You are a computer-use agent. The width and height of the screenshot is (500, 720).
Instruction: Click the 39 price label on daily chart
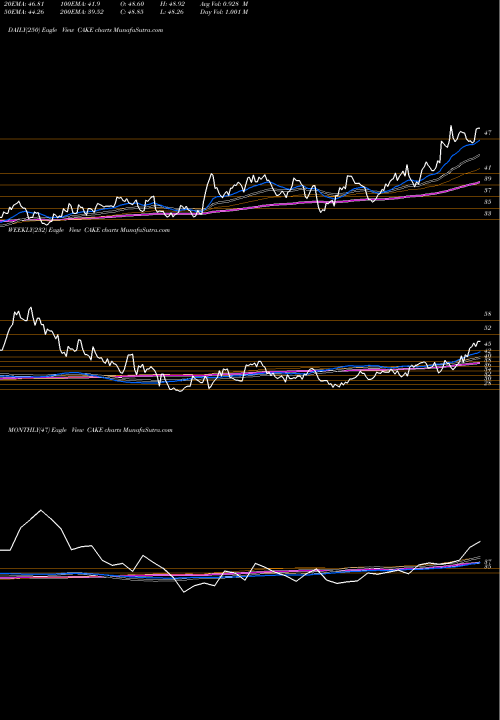(488, 179)
